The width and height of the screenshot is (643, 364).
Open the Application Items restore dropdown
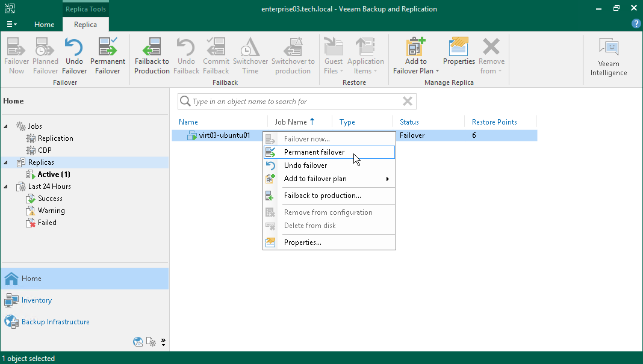click(x=365, y=56)
